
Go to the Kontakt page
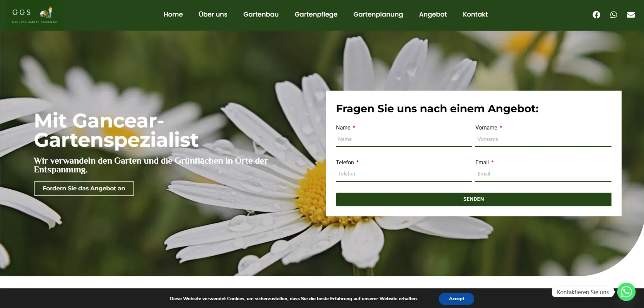click(475, 14)
